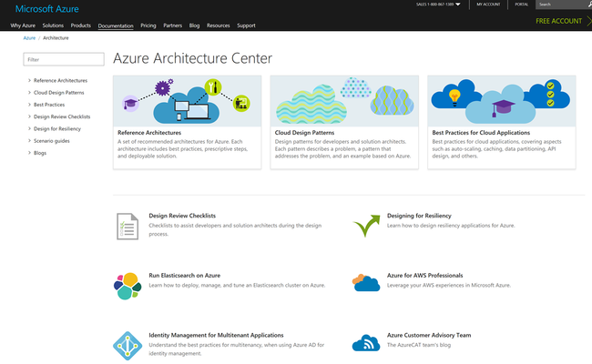592x364 pixels.
Task: Expand the Scenario guides sidebar chevron
Action: 29,141
